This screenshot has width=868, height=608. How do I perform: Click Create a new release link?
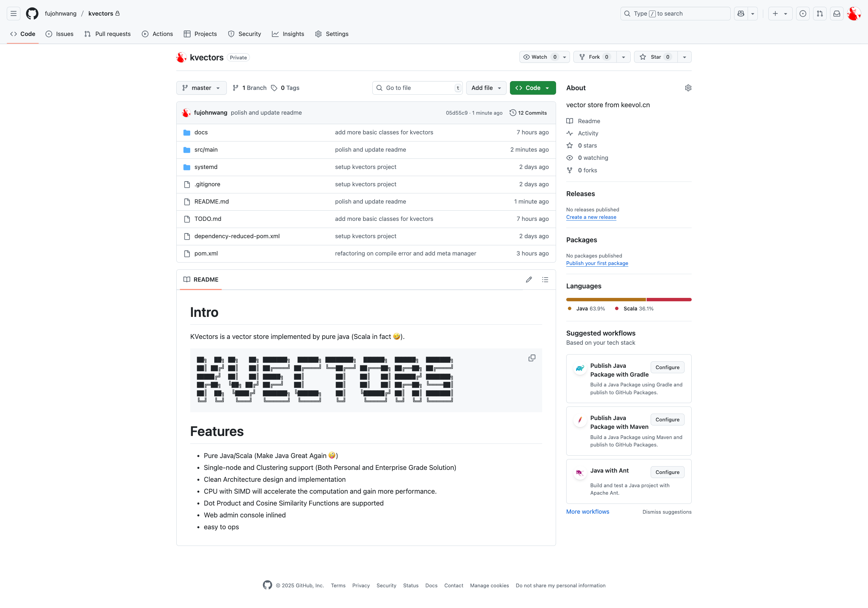[x=591, y=217]
